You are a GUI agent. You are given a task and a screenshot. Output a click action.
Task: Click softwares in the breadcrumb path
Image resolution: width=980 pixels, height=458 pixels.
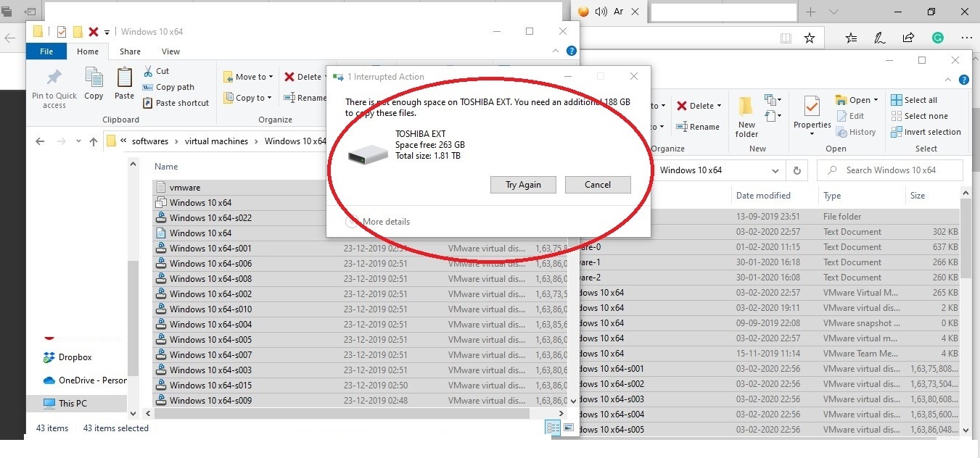click(149, 141)
